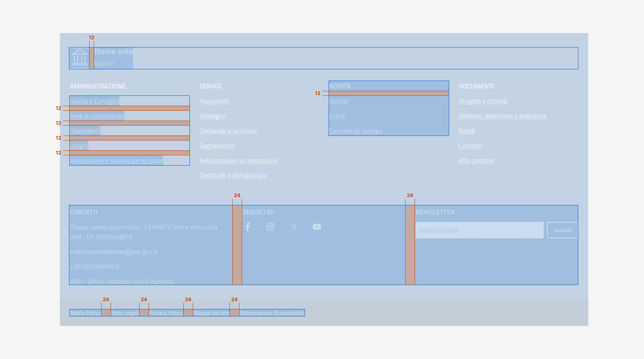The width and height of the screenshot is (644, 359).
Task: Focus the Indirizzo email input field
Action: pyautogui.click(x=479, y=230)
